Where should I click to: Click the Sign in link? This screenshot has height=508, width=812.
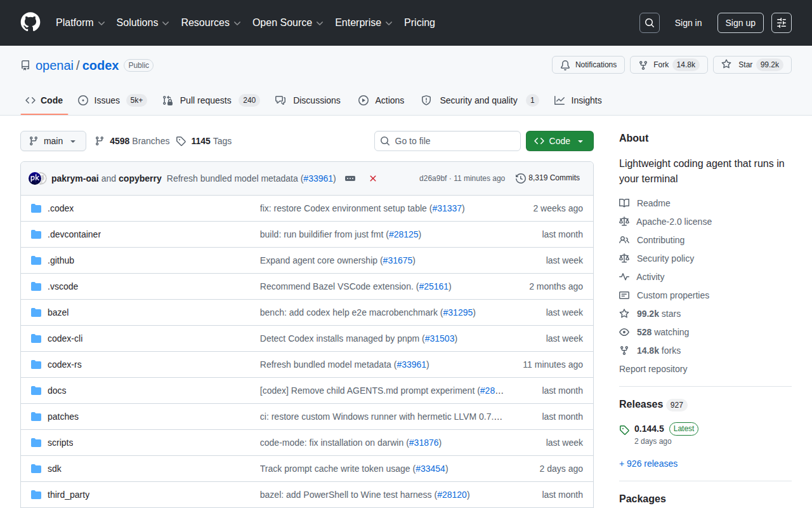tap(688, 23)
